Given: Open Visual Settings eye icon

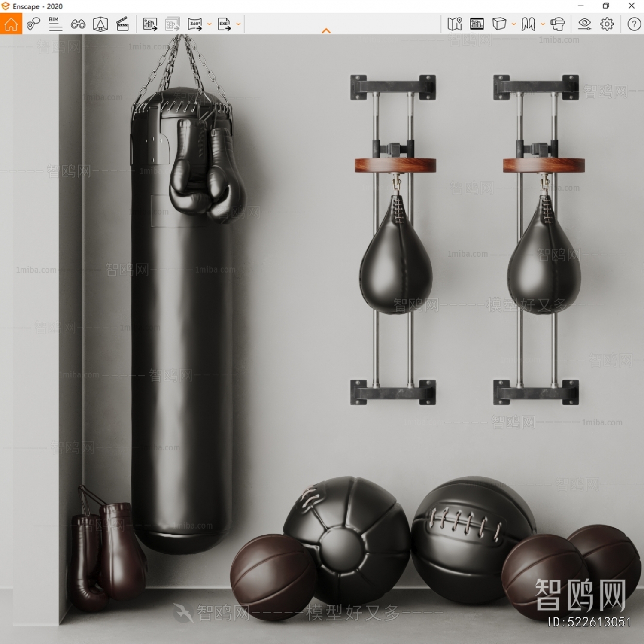Looking at the screenshot, I should point(584,24).
